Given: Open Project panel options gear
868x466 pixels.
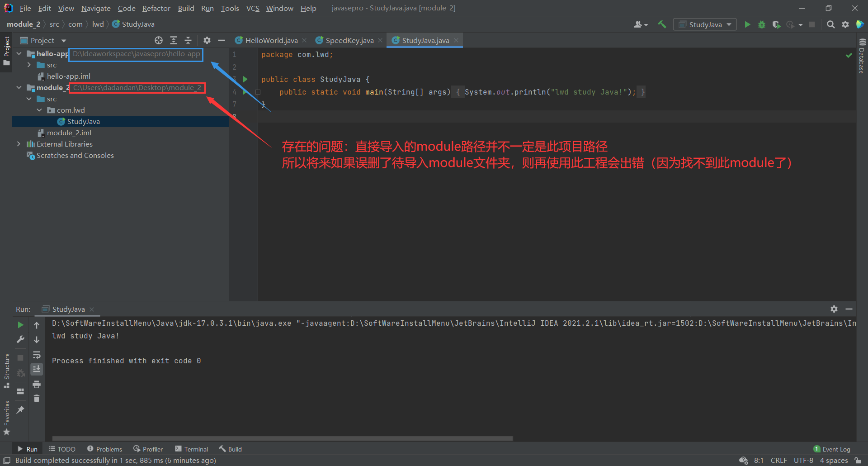Looking at the screenshot, I should (207, 40).
